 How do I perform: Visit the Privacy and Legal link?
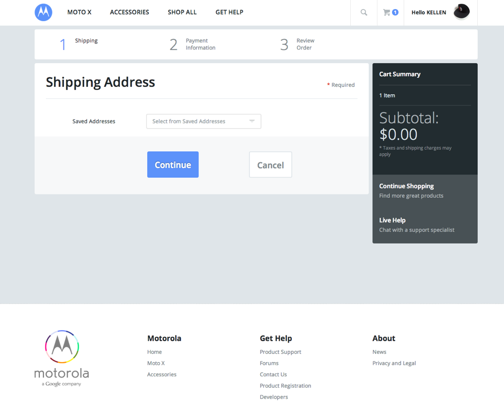click(394, 363)
